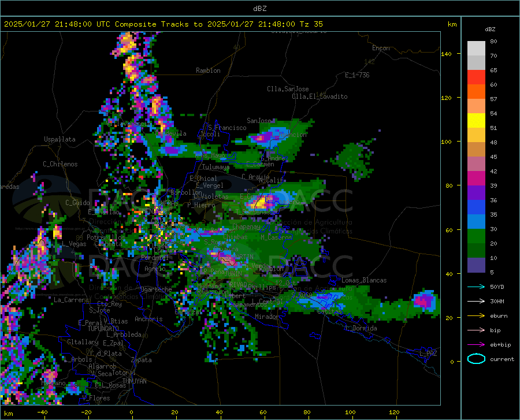520x420 pixels.
Task: Click the 'TUPUNGATO' place label
Action: tap(103, 329)
